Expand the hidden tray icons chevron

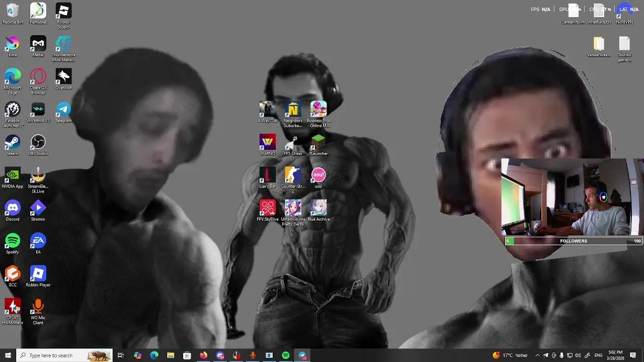(x=537, y=355)
